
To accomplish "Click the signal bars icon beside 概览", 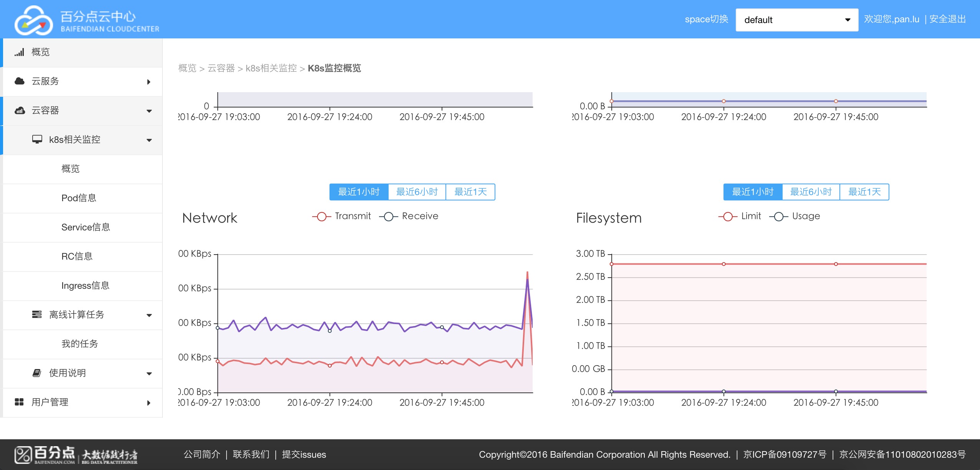I will coord(19,52).
